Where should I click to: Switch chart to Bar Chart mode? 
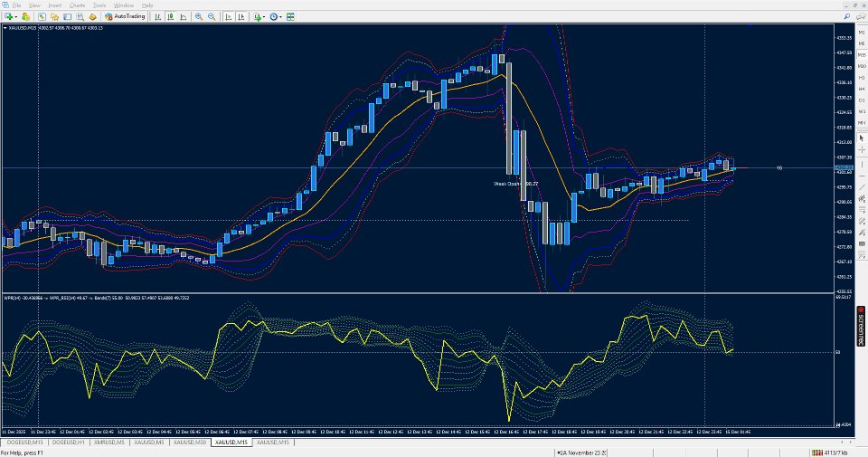pos(157,16)
